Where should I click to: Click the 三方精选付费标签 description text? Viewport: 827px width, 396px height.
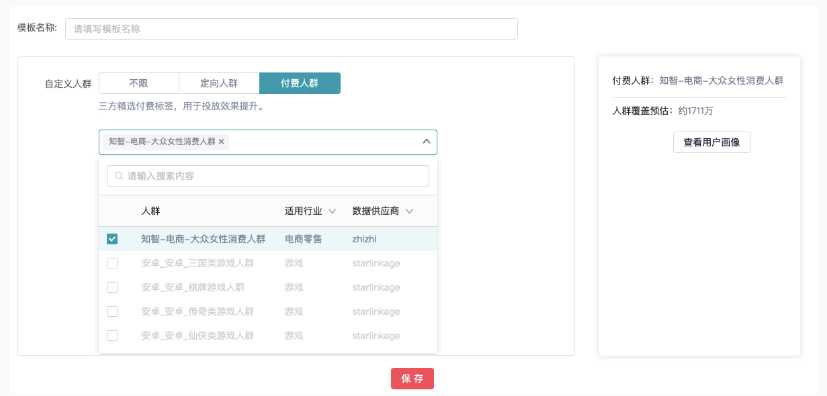(181, 107)
